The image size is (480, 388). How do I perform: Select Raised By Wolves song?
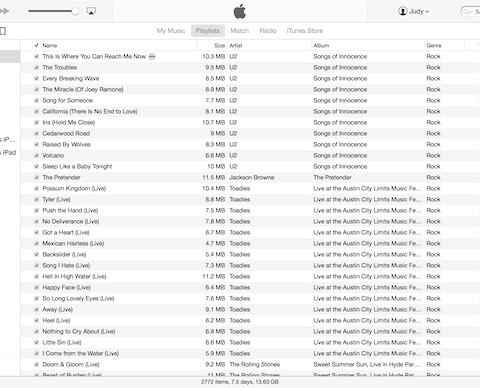pyautogui.click(x=66, y=144)
